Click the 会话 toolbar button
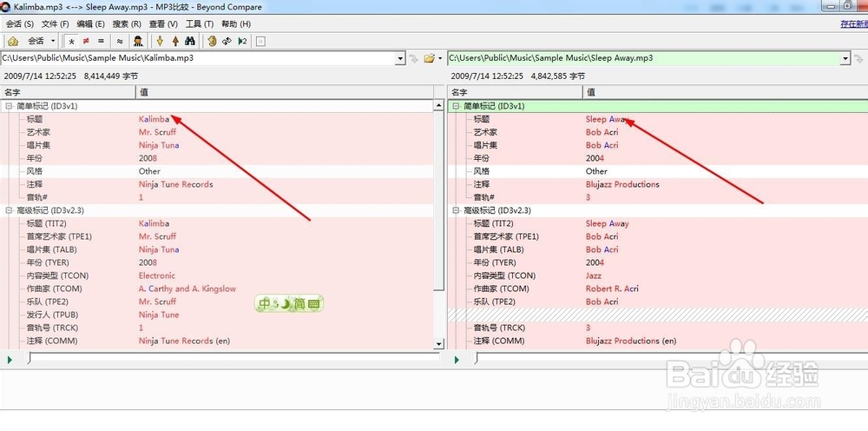Viewport: 868px width, 431px height. pos(36,41)
